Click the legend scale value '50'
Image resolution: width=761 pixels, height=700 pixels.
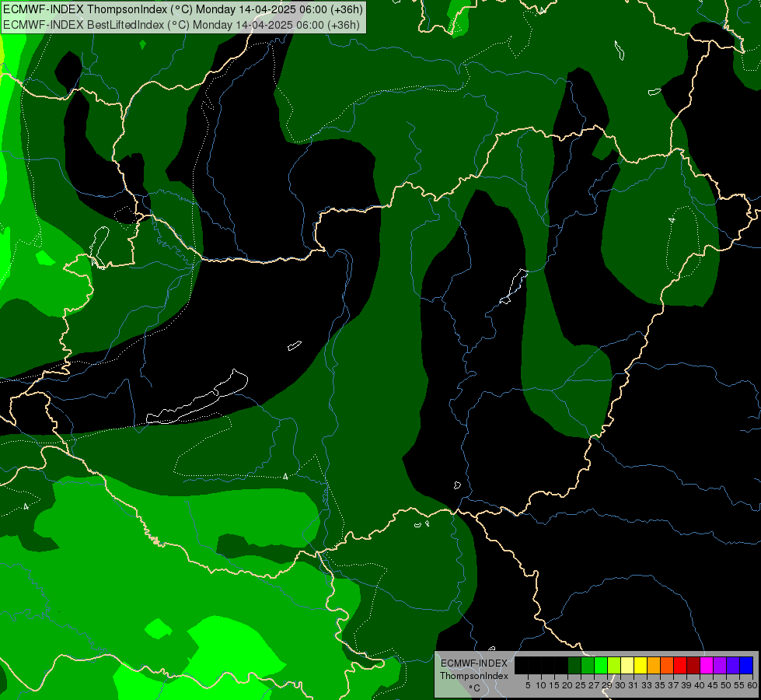point(726,685)
